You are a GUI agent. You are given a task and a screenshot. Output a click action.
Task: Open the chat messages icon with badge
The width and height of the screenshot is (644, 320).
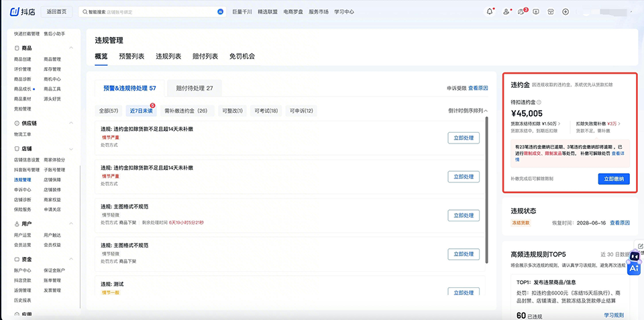[x=521, y=11]
